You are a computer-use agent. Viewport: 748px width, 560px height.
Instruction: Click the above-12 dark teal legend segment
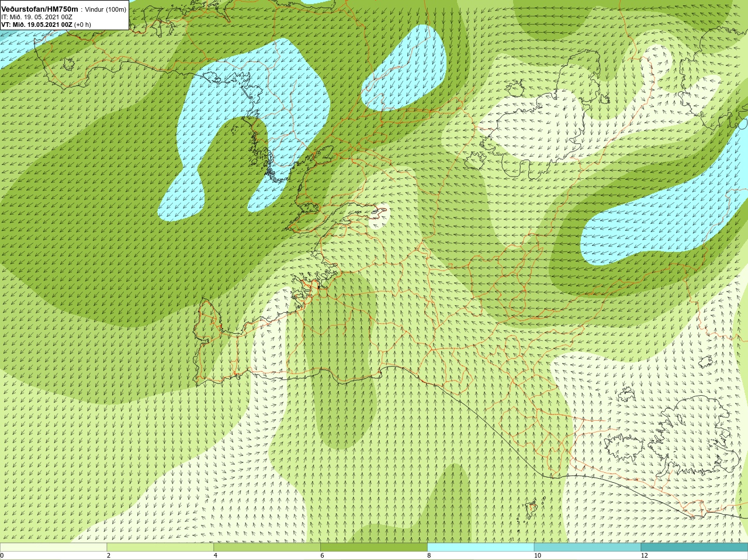point(694,547)
